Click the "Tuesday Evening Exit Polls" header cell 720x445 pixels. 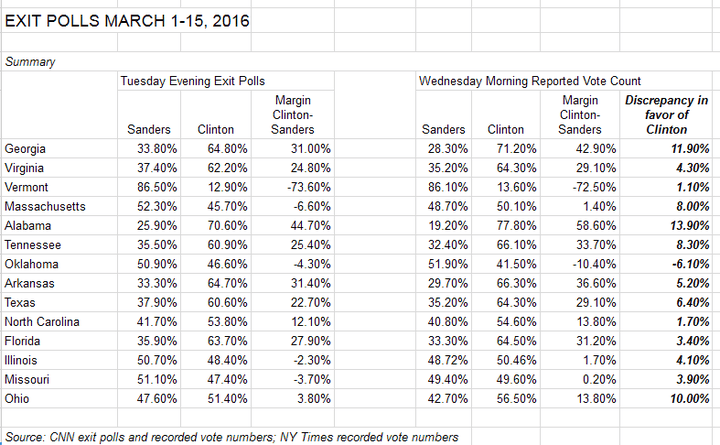[188, 80]
